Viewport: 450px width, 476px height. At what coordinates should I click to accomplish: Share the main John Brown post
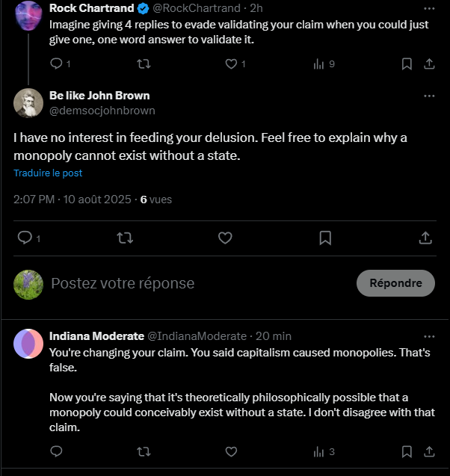coord(425,238)
